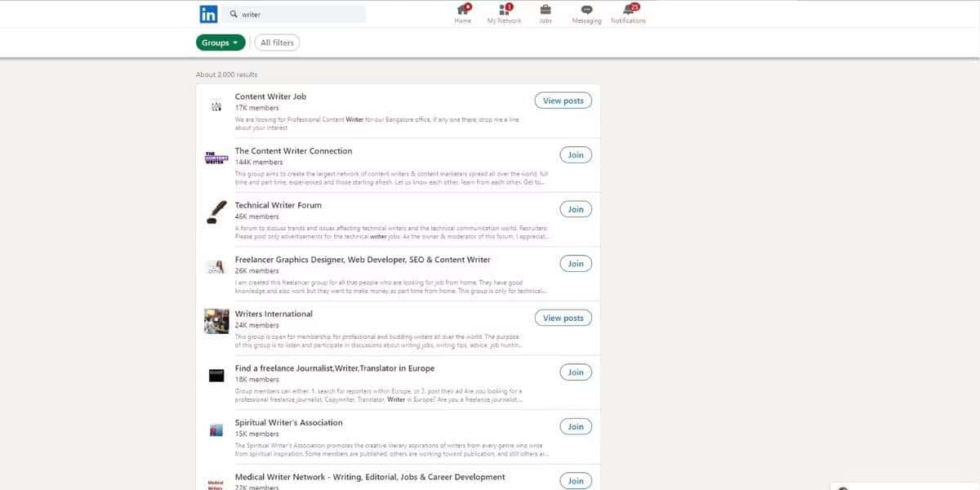This screenshot has height=490, width=980.
Task: View posts of Writers International group
Action: click(563, 318)
